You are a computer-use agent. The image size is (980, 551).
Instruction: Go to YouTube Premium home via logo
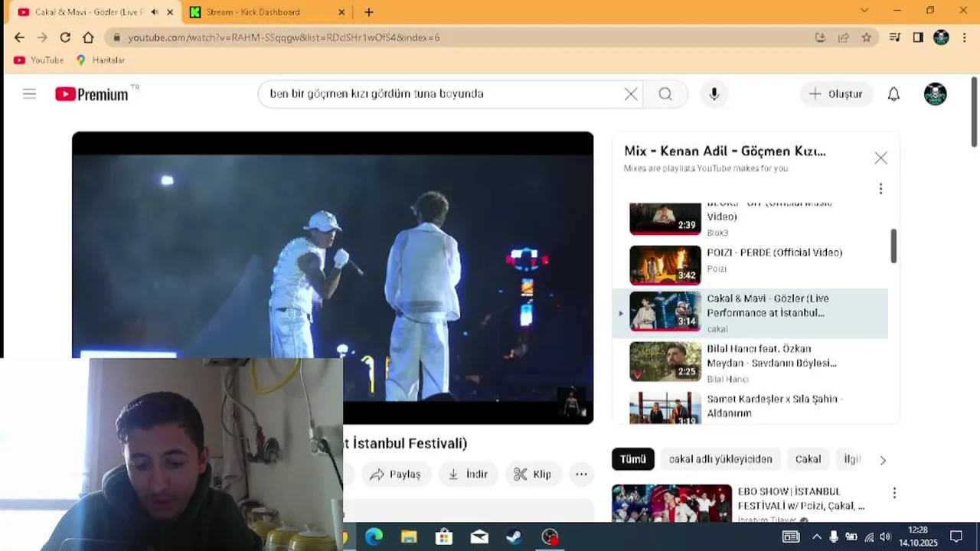point(92,94)
